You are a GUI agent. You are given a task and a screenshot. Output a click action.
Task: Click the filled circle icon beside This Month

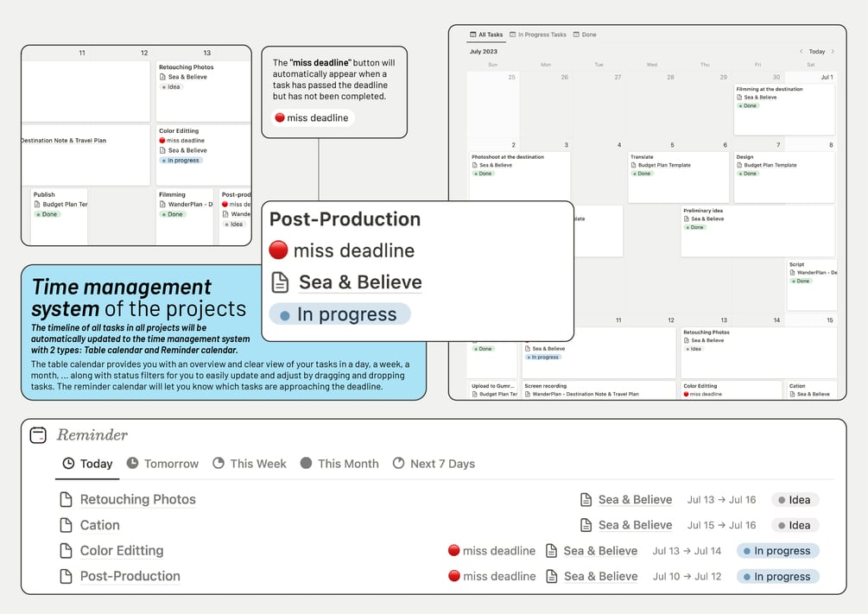coord(306,463)
